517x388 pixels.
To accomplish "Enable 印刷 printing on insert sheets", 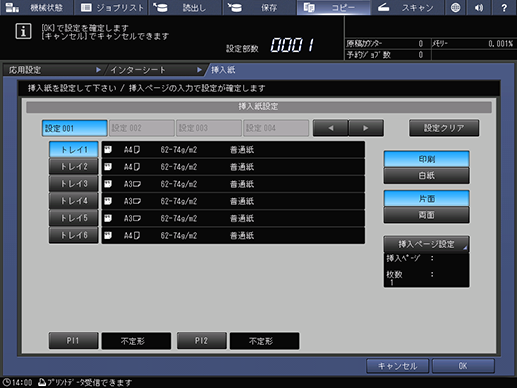I will click(x=427, y=159).
